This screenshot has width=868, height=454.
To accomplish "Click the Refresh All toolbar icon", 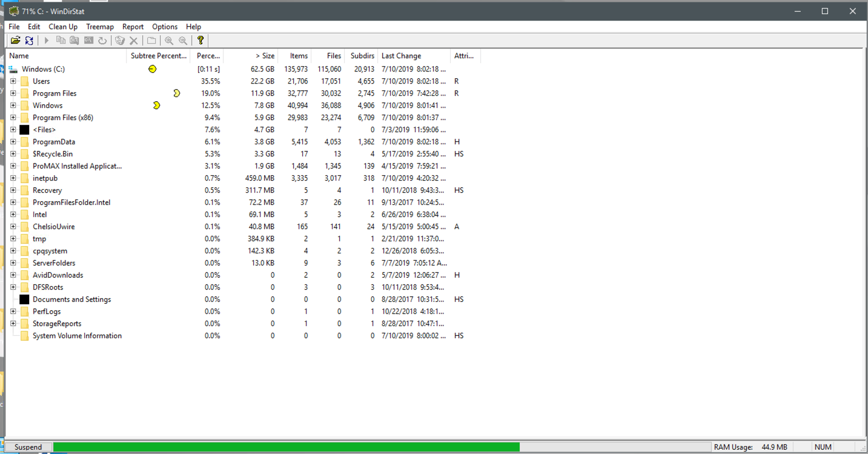I will [29, 41].
